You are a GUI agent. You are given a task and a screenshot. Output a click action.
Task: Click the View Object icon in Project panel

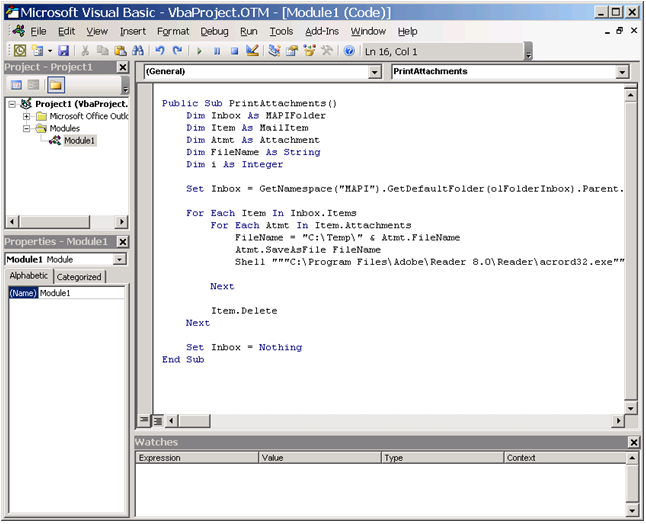coord(33,85)
